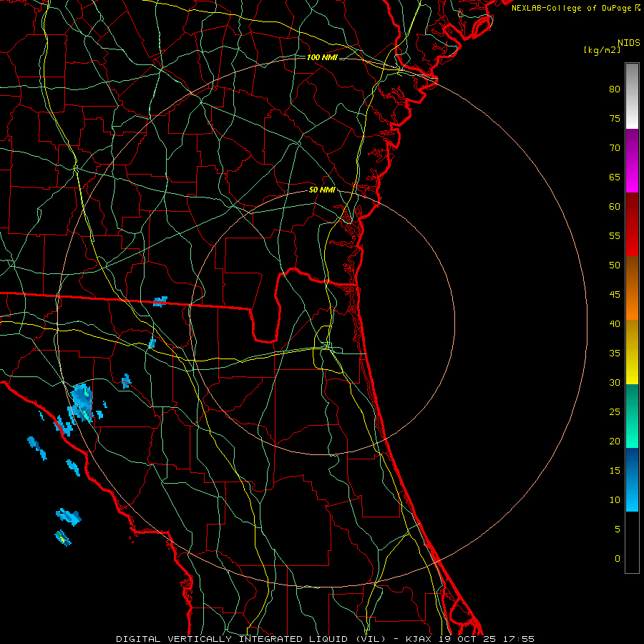Click the scale value 75
The image size is (644, 644).
coord(615,118)
